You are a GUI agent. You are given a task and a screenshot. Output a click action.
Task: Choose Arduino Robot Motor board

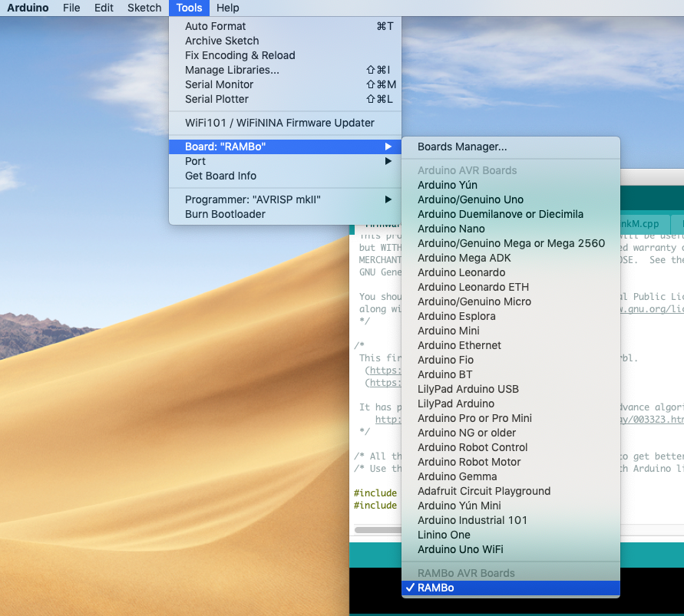coord(511,462)
